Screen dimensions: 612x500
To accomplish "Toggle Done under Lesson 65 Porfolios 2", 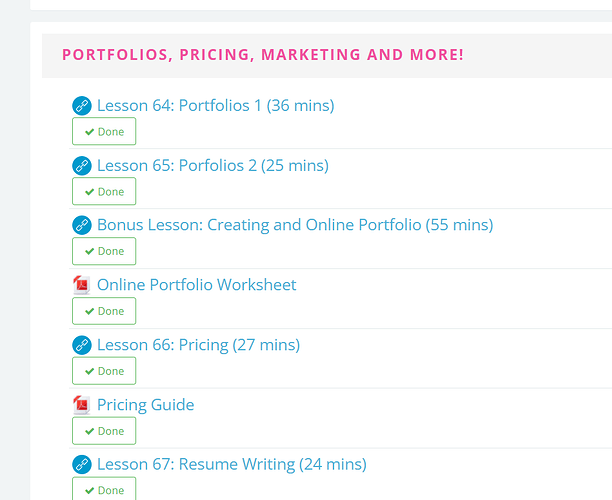I will coord(104,191).
